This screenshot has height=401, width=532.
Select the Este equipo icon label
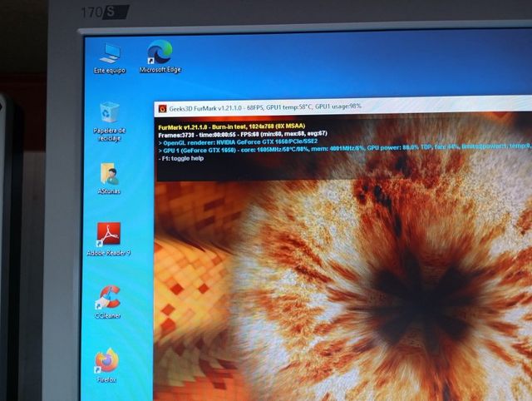(110, 71)
